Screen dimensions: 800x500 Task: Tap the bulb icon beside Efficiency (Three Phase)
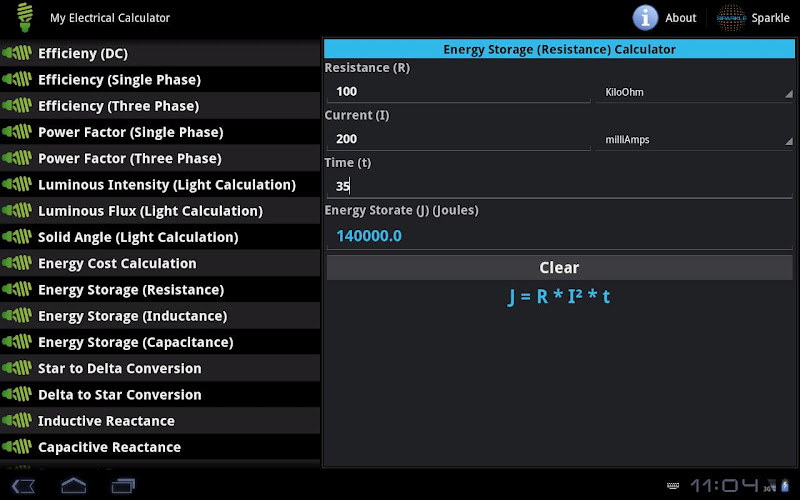pos(17,106)
